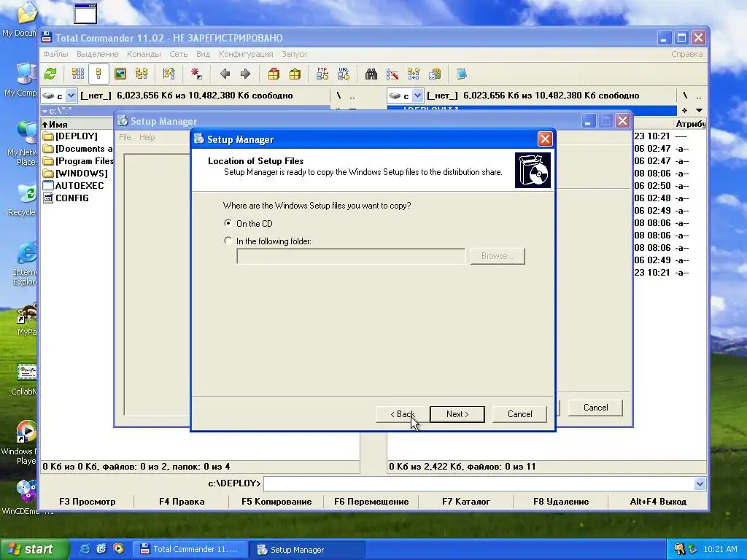Viewport: 747px width, 560px height.
Task: Click the Next button in wizard
Action: [x=457, y=414]
